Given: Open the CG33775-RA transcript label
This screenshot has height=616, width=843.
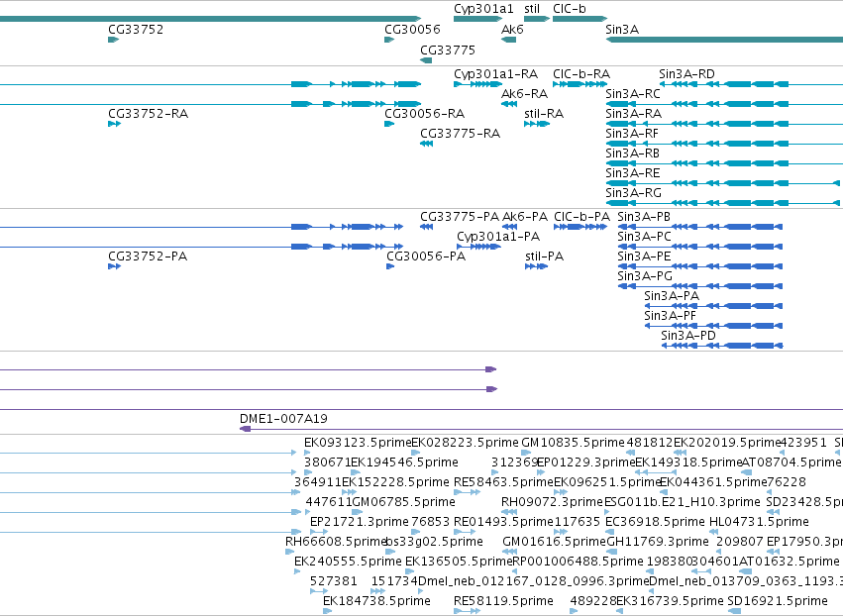Looking at the screenshot, I should click(x=460, y=133).
